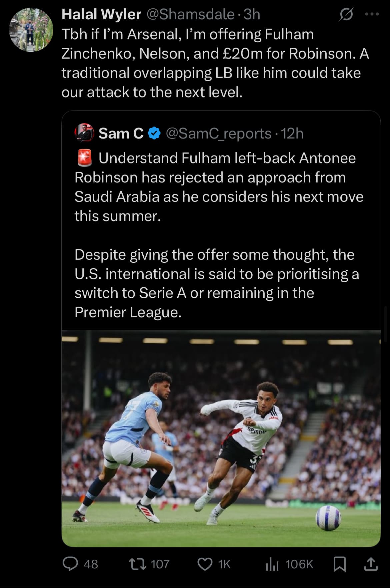This screenshot has height=588, width=390.
Task: Click the 3h tweet timestamp
Action: coord(252,14)
